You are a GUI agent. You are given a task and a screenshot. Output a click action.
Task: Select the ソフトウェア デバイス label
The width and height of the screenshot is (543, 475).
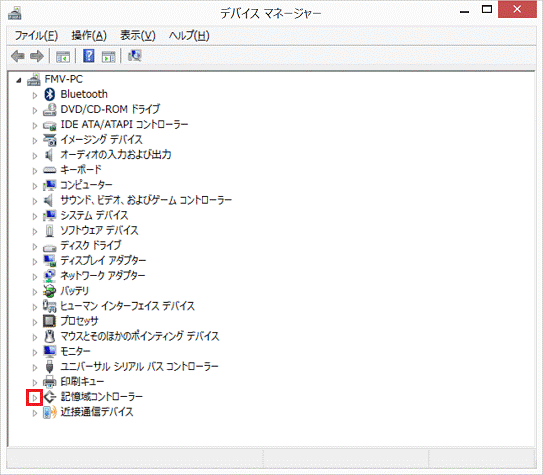99,231
